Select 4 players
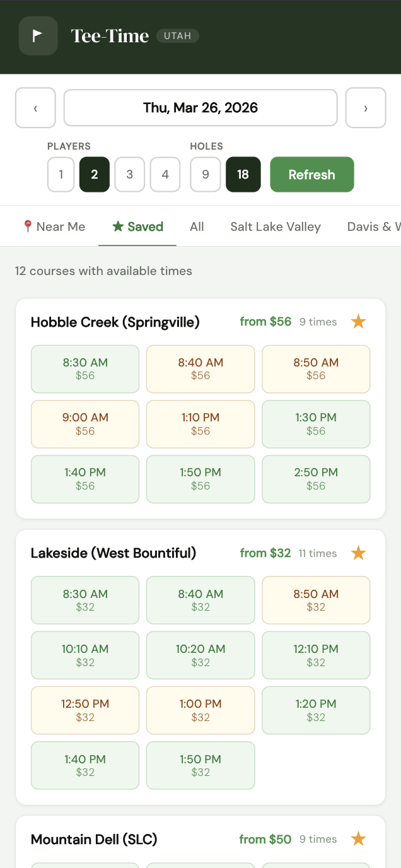The image size is (401, 868). [x=165, y=174]
